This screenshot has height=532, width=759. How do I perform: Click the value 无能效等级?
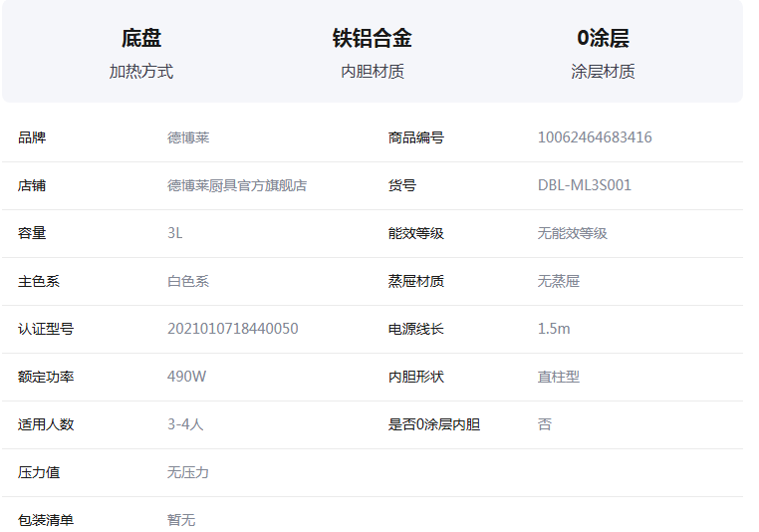click(572, 233)
